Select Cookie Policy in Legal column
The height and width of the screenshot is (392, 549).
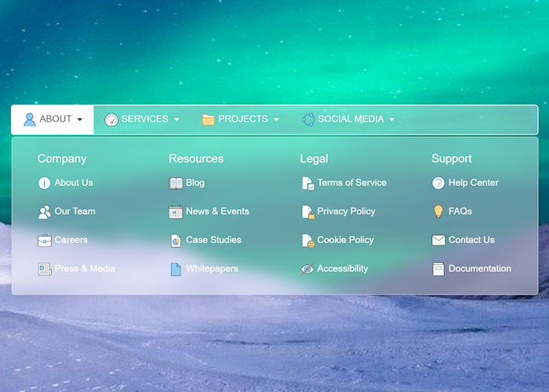point(344,241)
